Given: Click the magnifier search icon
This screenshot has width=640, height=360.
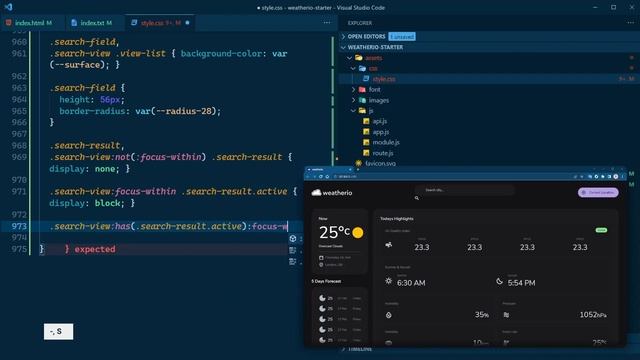Looking at the screenshot, I should click(x=417, y=198).
